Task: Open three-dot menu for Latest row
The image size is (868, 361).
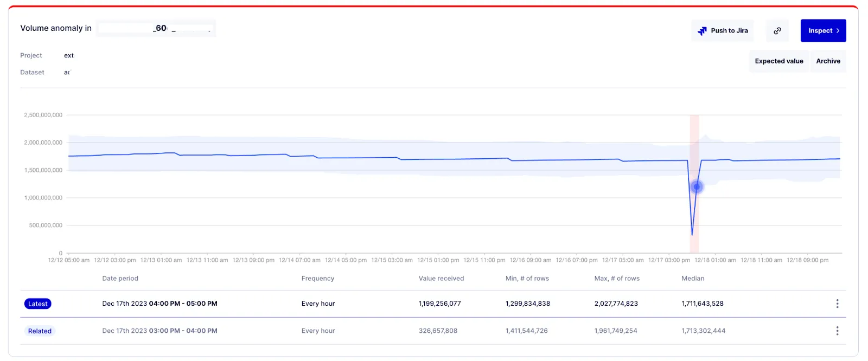Action: (837, 304)
